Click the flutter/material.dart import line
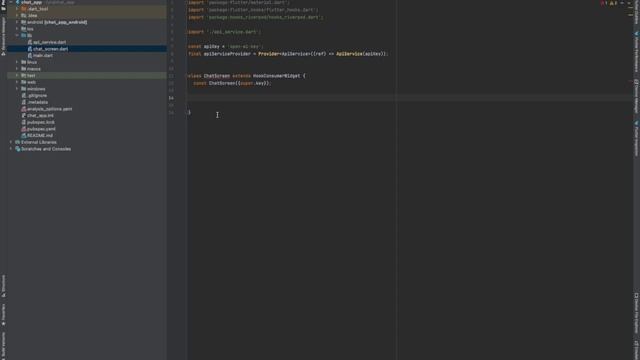 tap(239, 2)
